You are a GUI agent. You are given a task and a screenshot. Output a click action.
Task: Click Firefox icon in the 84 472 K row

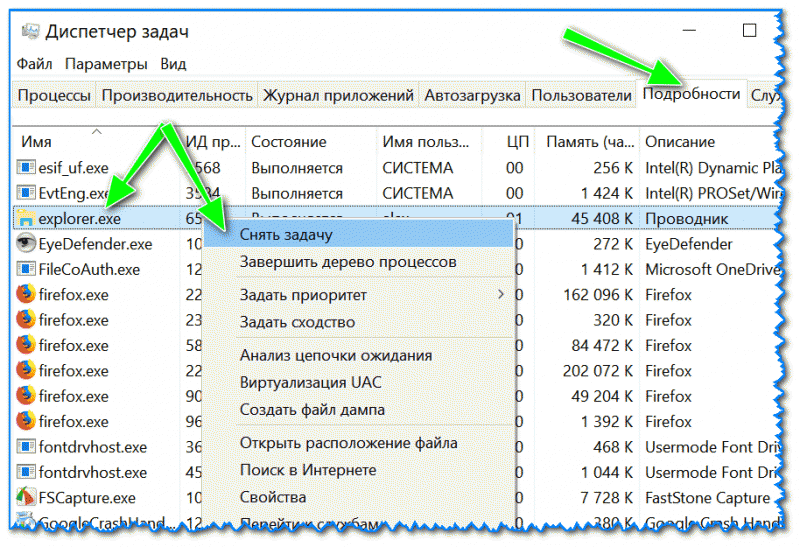(x=26, y=345)
